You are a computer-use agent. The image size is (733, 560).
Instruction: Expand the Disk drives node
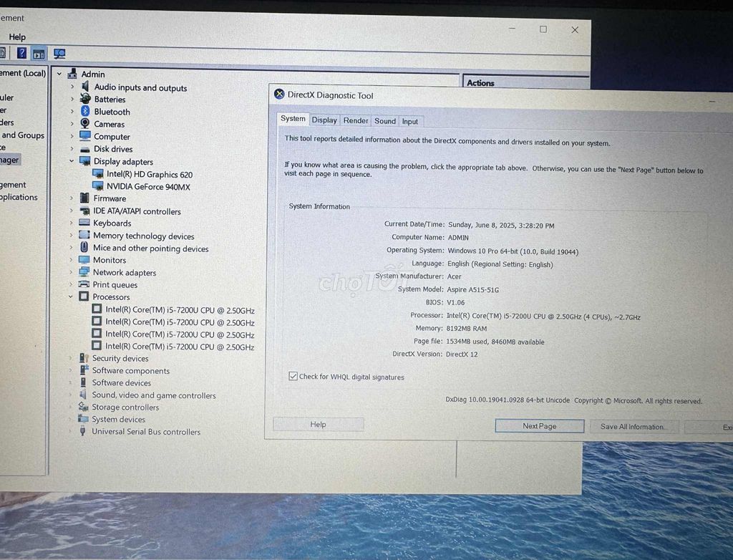(x=72, y=149)
